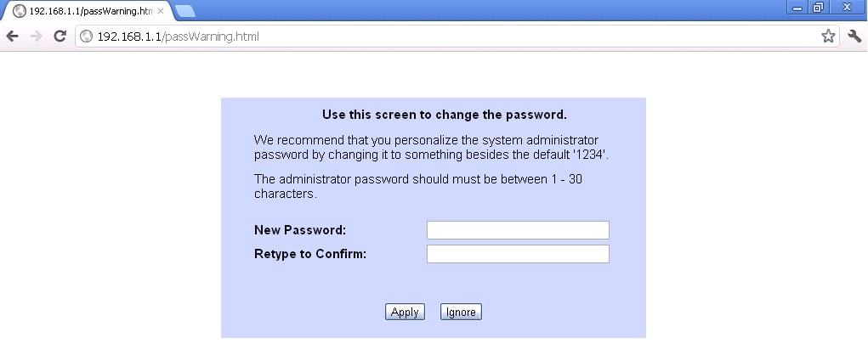
Task: Click the tab's globe favicon
Action: coord(19,11)
